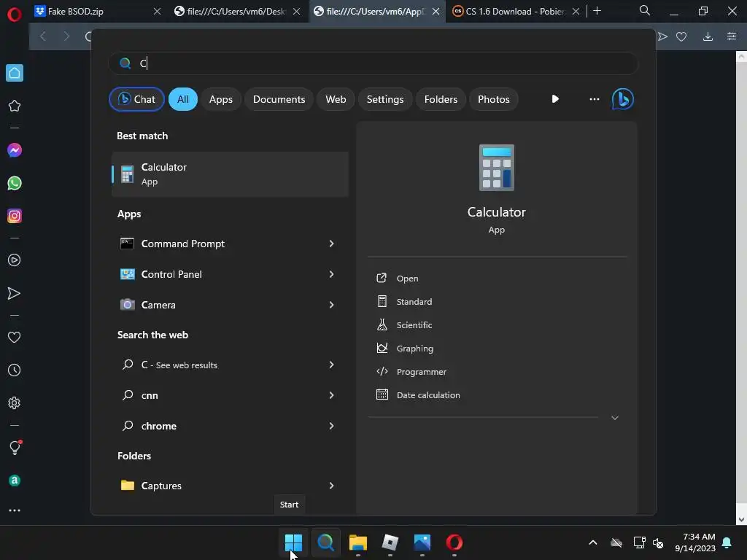The image size is (747, 560).
Task: Open My Flow arrow icon in sidebar
Action: tap(15, 293)
